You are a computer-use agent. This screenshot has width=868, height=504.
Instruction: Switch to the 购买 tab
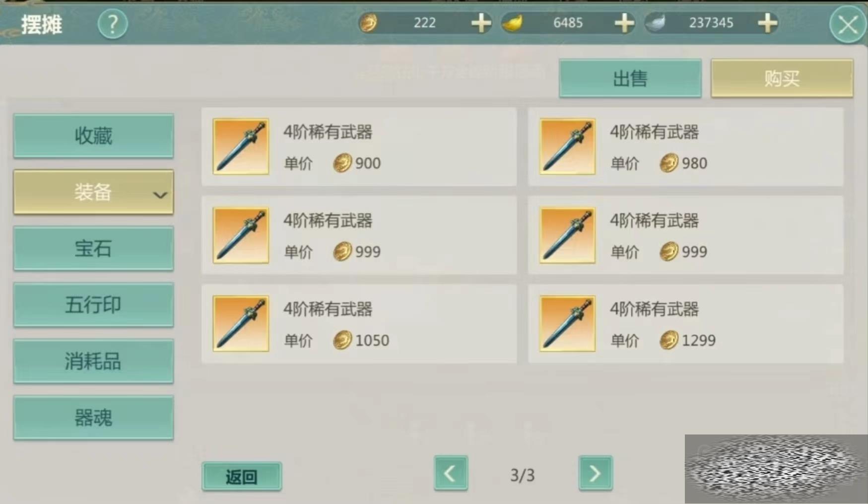tap(782, 78)
